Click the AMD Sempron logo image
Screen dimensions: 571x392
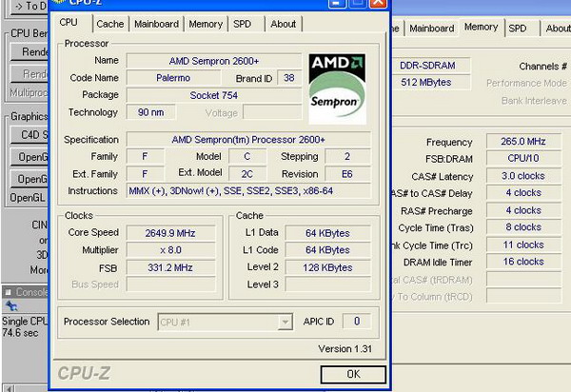[337, 88]
